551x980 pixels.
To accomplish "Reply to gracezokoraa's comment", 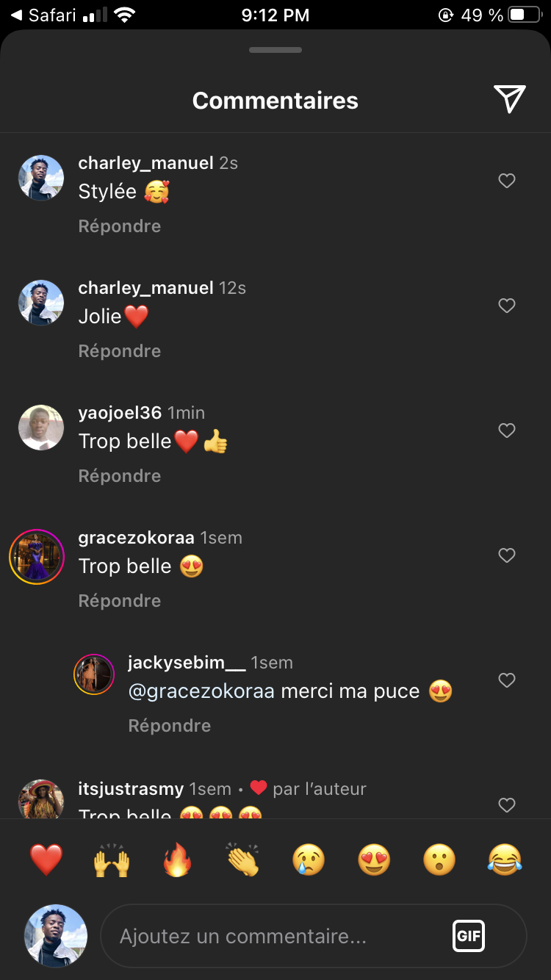I will pos(120,601).
